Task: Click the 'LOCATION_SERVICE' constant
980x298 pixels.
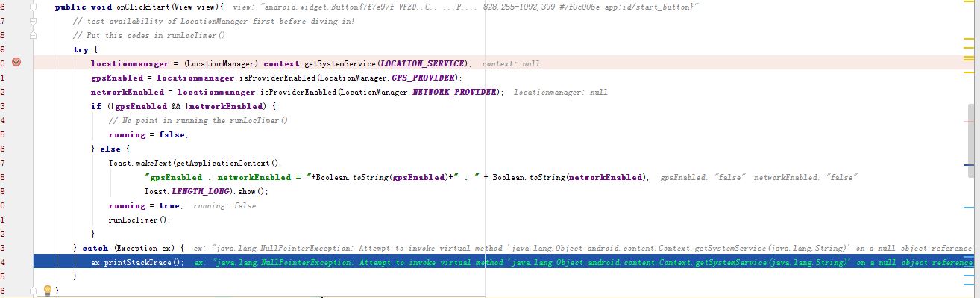Action: (423, 63)
